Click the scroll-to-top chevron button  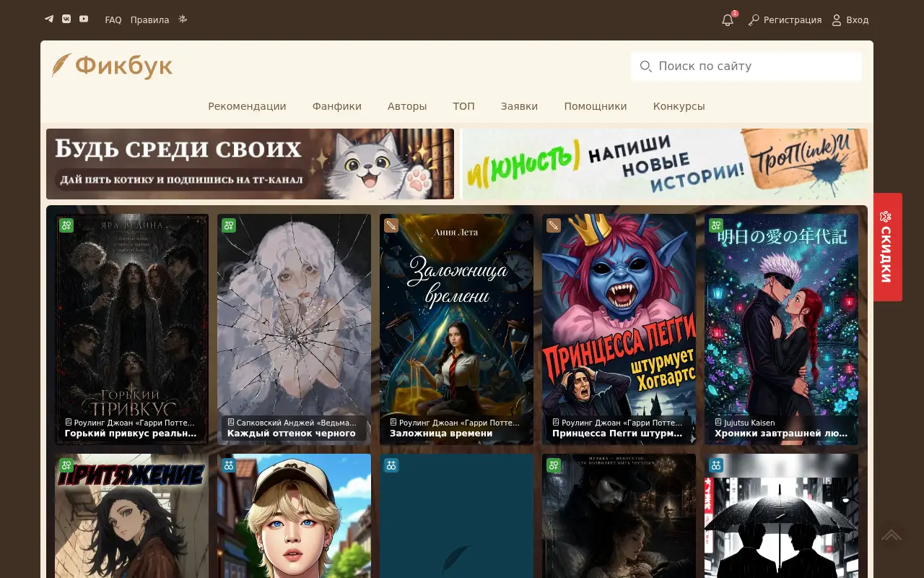tap(891, 535)
